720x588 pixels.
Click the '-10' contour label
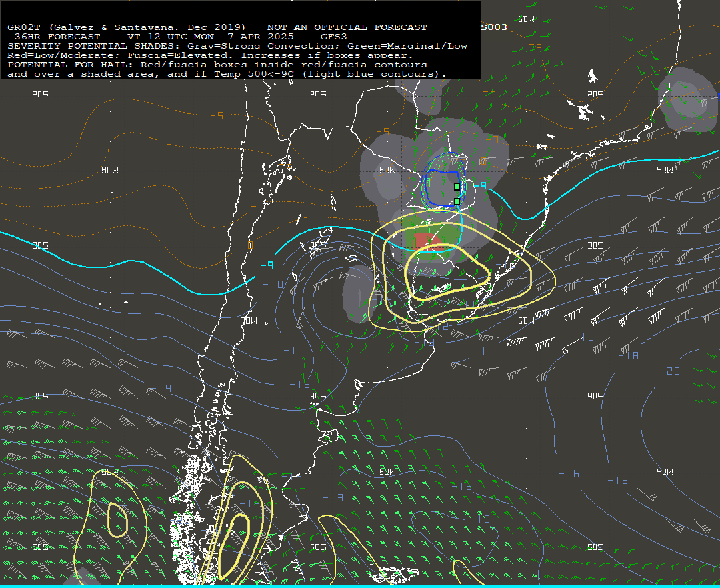pyautogui.click(x=273, y=284)
